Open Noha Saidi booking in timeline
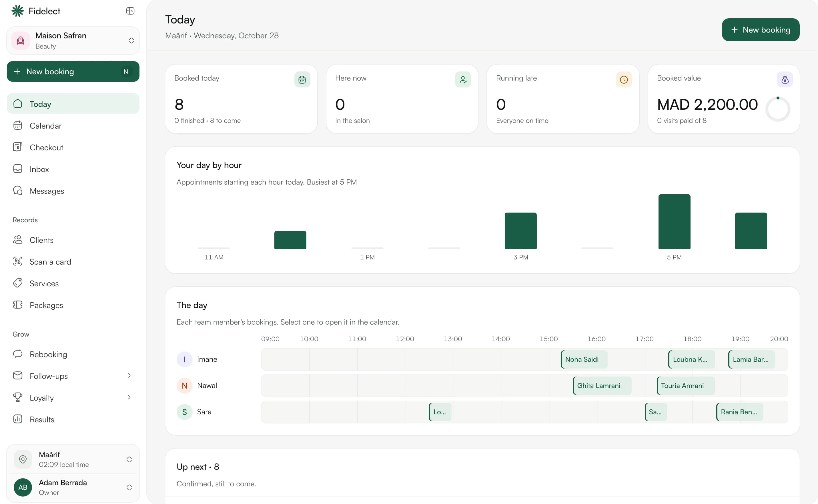Screen dimensions: 818x504 tap(584, 359)
